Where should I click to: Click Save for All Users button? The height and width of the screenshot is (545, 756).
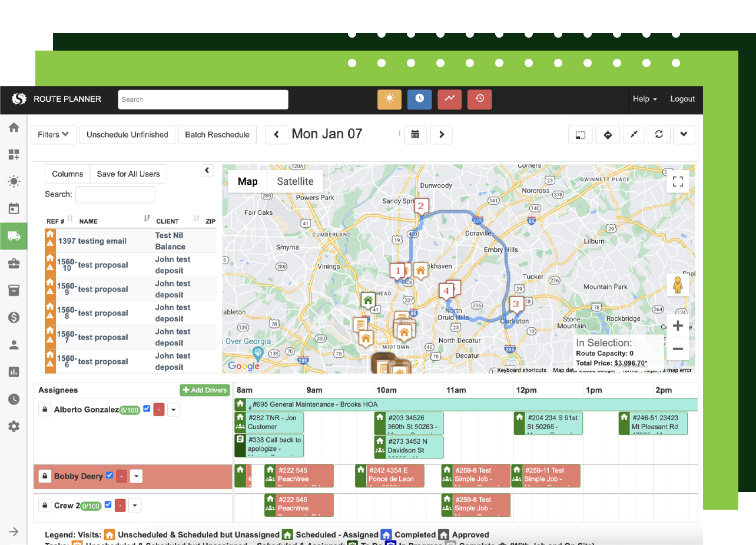(128, 174)
